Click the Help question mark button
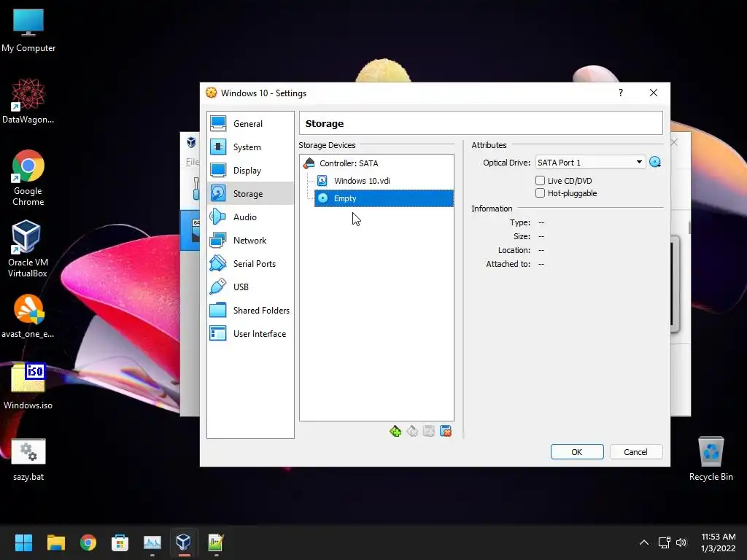Image resolution: width=747 pixels, height=560 pixels. click(x=620, y=93)
